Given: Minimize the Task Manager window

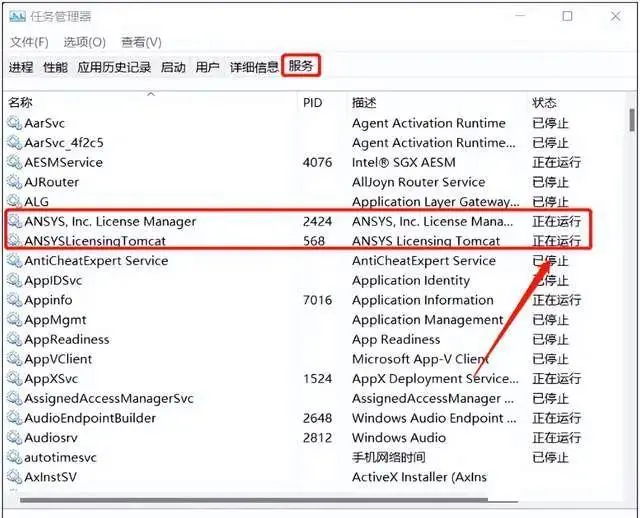Looking at the screenshot, I should pos(520,16).
